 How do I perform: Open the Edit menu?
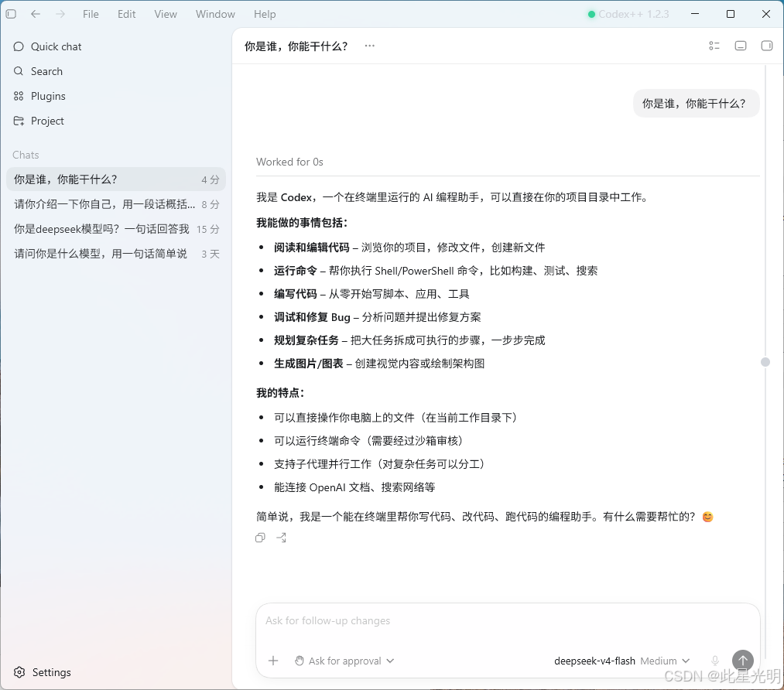coord(126,14)
